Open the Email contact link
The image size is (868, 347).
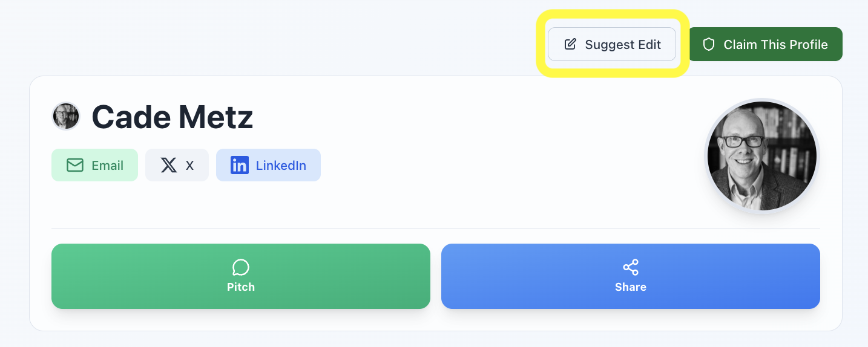[94, 165]
